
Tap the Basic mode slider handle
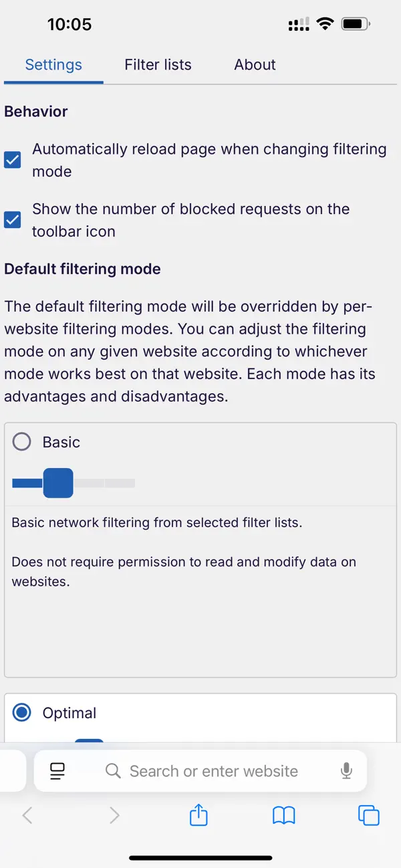click(x=57, y=483)
